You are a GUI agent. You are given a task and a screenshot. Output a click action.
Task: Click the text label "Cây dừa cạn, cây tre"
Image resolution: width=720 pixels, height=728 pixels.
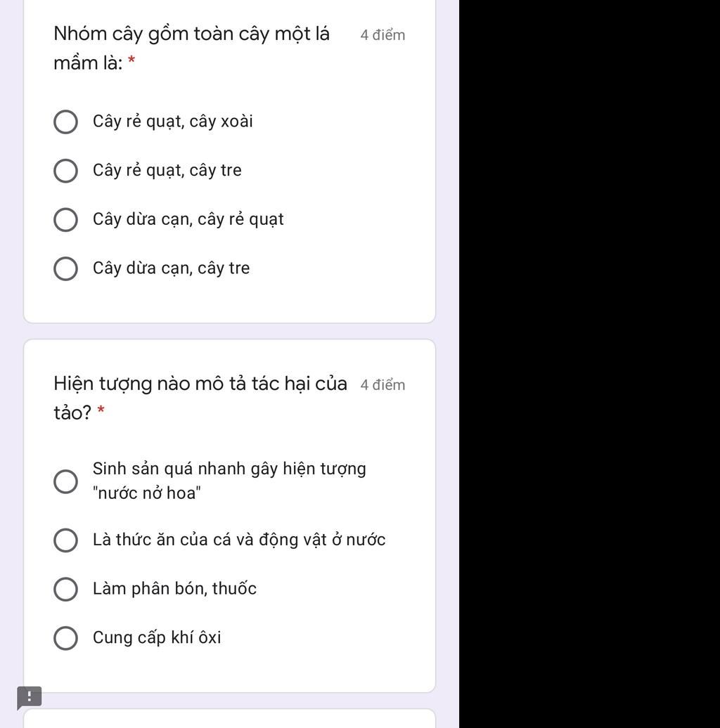click(x=171, y=268)
